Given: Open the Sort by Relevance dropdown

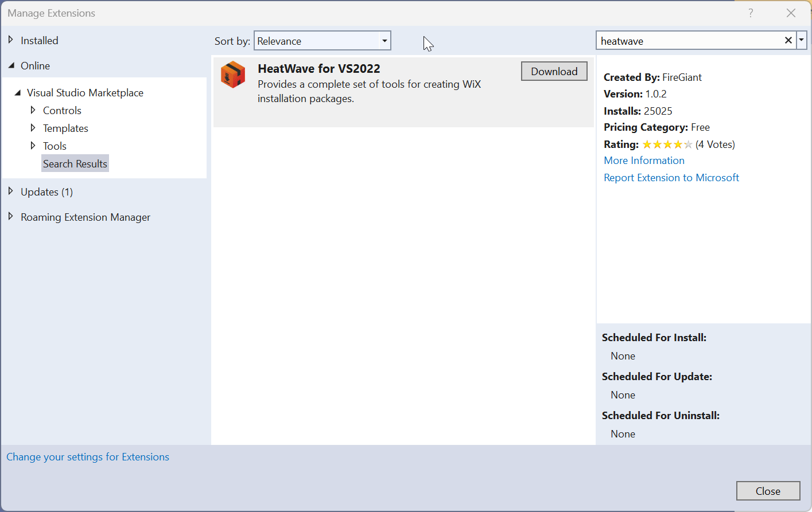Looking at the screenshot, I should 384,40.
